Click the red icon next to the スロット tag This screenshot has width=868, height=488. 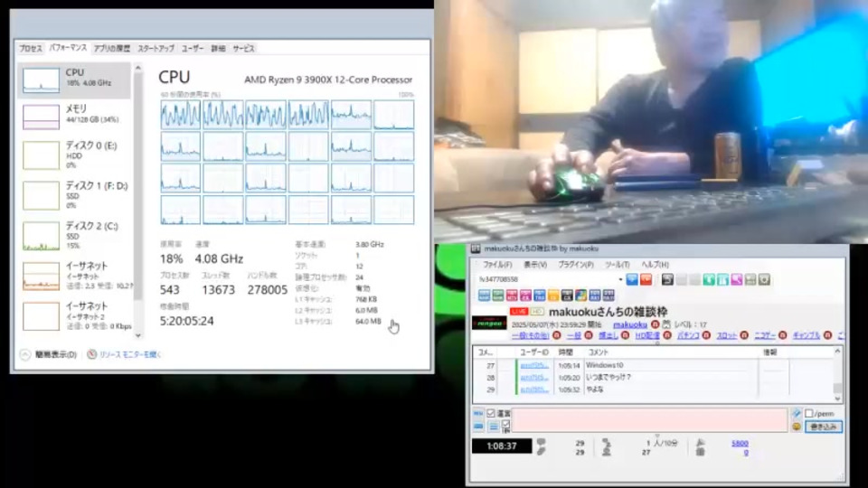pos(744,335)
